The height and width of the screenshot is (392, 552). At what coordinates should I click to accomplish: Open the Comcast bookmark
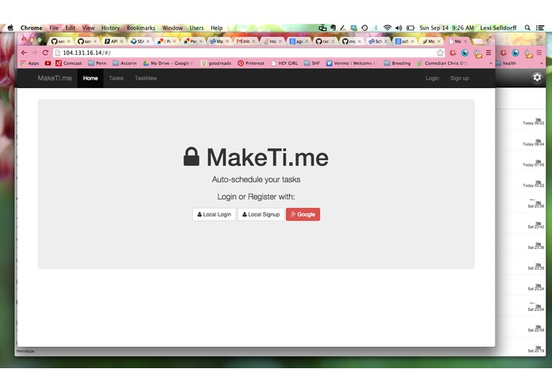68,63
